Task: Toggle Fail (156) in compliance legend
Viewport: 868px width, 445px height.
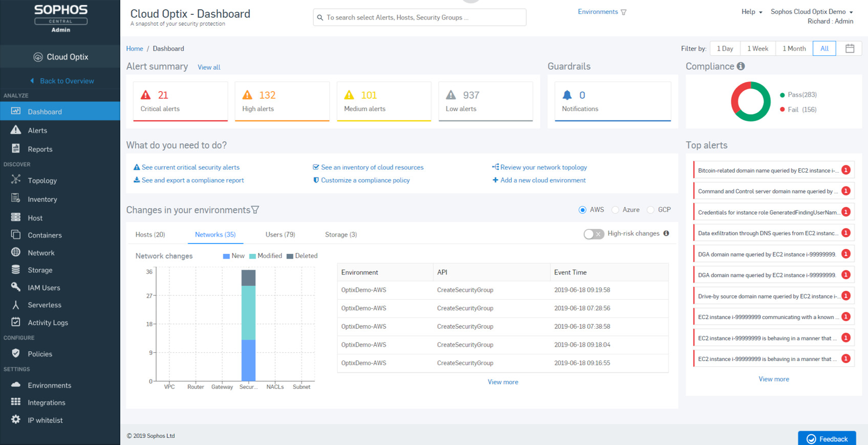Action: click(x=798, y=110)
